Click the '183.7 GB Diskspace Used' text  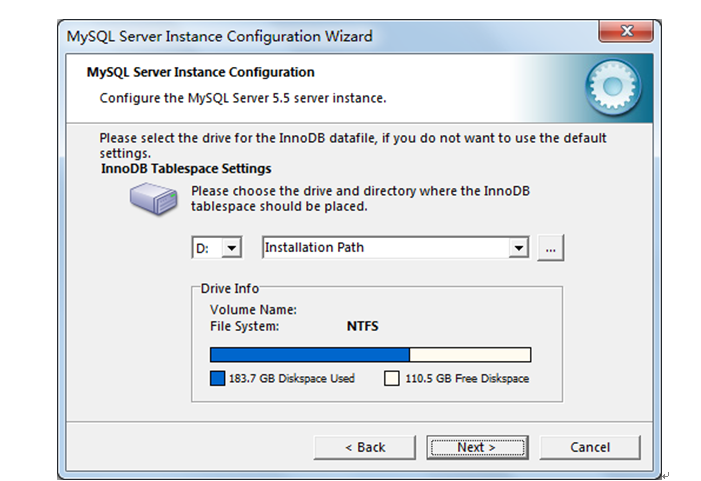[x=291, y=379]
